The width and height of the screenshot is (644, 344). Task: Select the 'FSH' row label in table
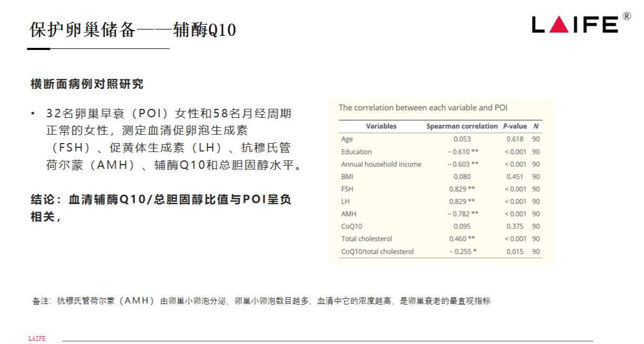[x=347, y=189]
